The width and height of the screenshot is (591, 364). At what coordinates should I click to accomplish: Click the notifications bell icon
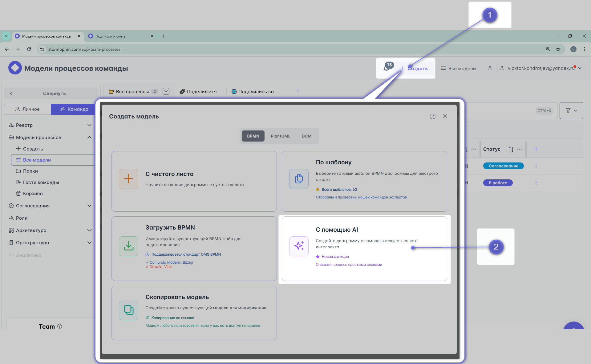(386, 68)
